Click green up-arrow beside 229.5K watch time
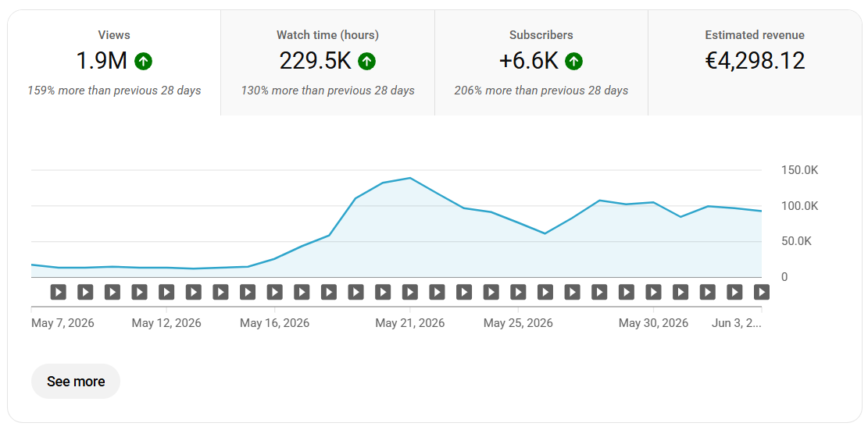The image size is (868, 430). (366, 62)
